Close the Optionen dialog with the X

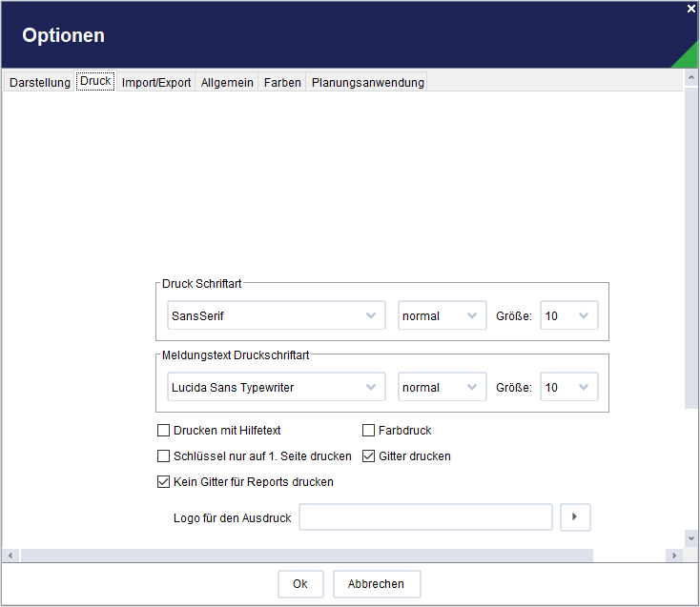pos(691,9)
